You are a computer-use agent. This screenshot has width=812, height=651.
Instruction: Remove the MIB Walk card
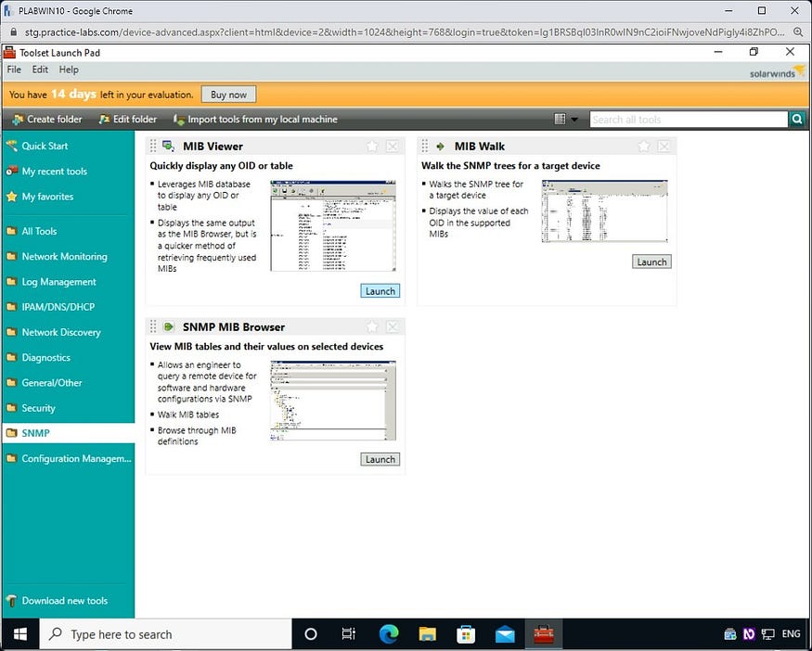tap(664, 147)
